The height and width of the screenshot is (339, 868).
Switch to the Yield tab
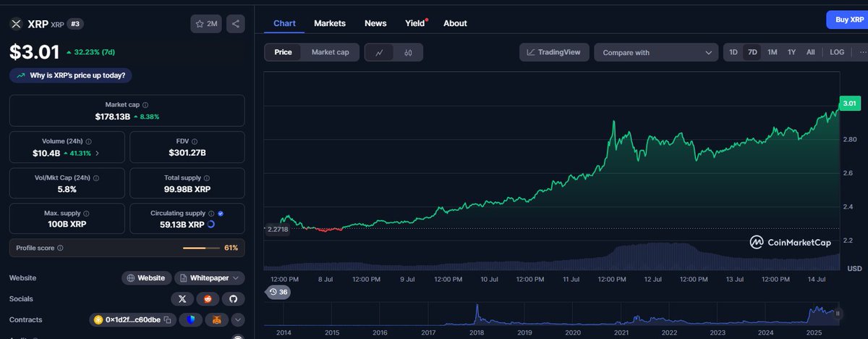415,23
